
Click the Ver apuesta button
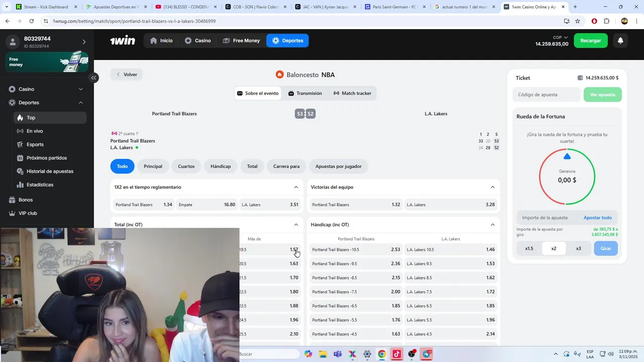(x=603, y=95)
